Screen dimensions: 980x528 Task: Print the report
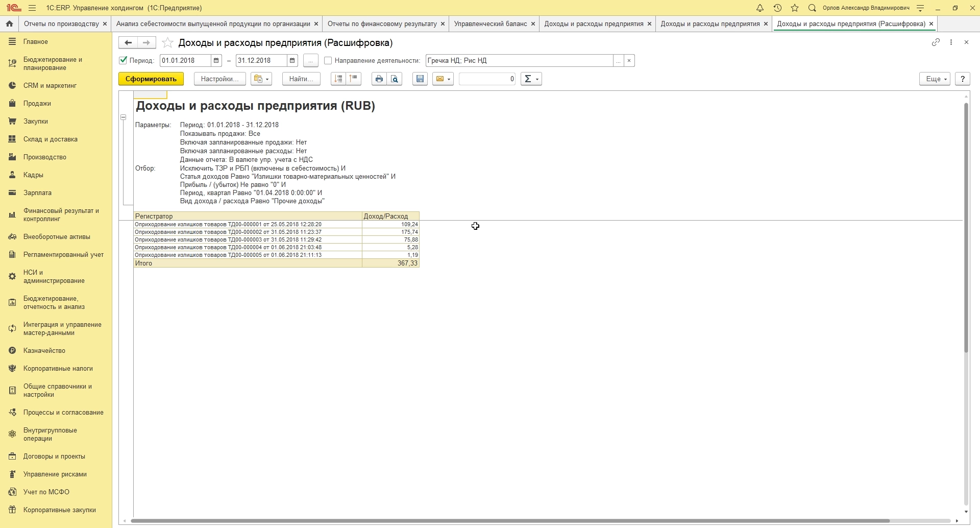coord(379,79)
